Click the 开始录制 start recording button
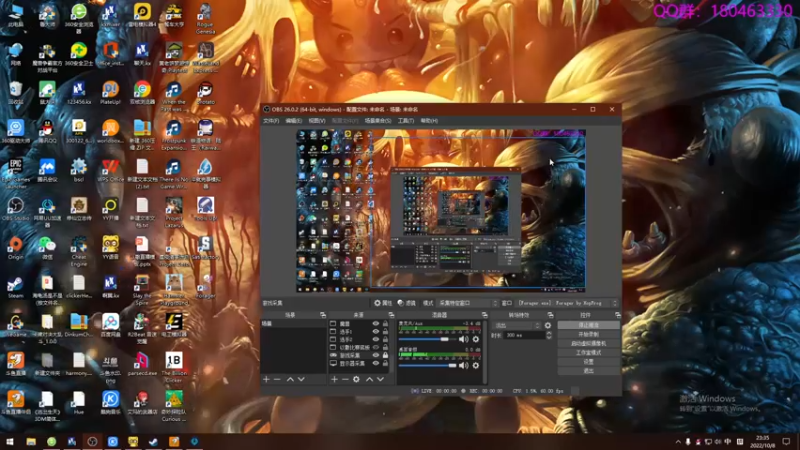Image resolution: width=800 pixels, height=450 pixels. [588, 334]
